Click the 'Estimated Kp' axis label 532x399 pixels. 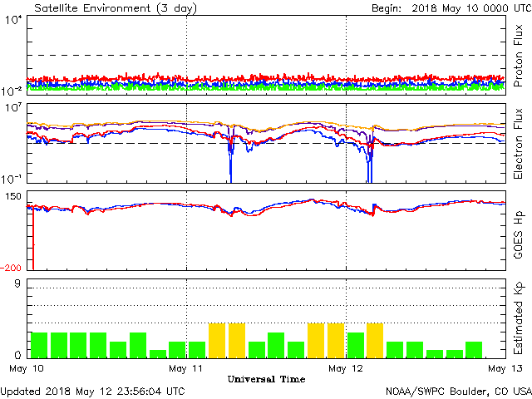pyautogui.click(x=518, y=318)
